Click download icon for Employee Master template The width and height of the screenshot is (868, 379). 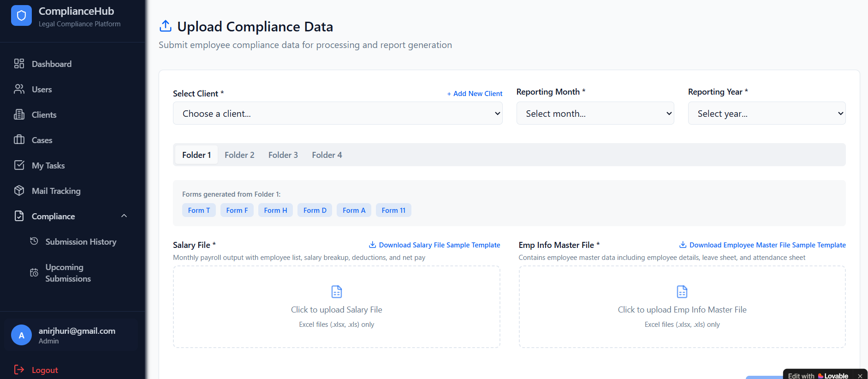683,245
